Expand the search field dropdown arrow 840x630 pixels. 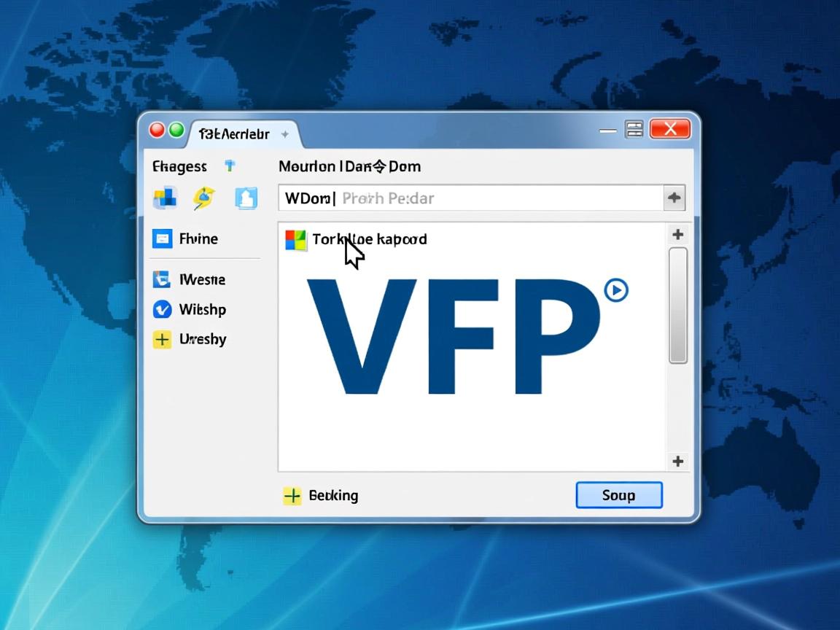[674, 198]
